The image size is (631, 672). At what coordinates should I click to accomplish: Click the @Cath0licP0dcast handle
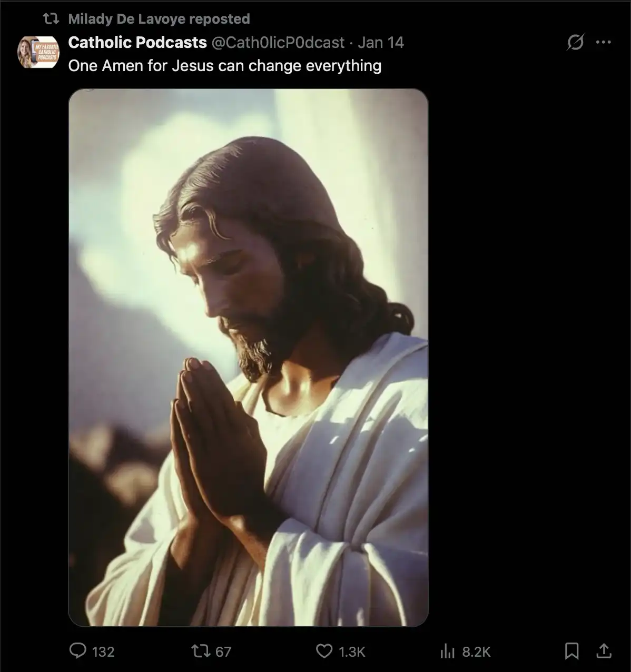[x=278, y=42]
